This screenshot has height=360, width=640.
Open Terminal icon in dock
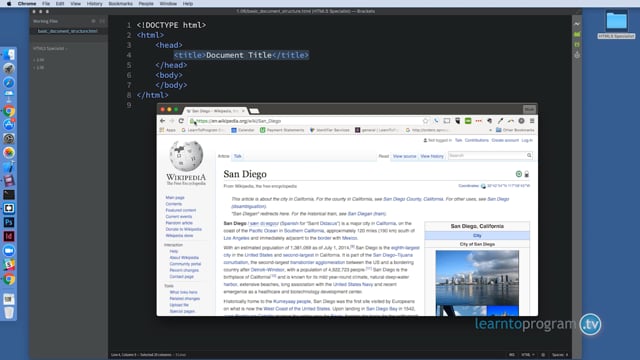coord(9,195)
